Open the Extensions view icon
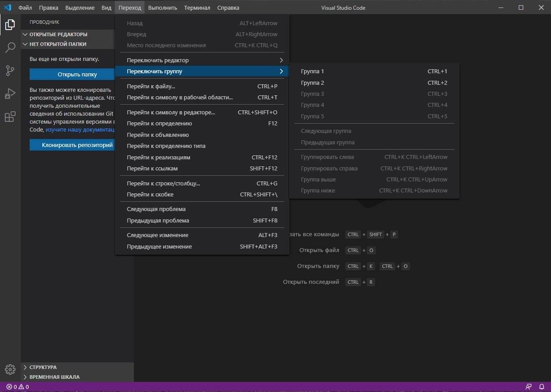The image size is (551, 392). pos(10,117)
